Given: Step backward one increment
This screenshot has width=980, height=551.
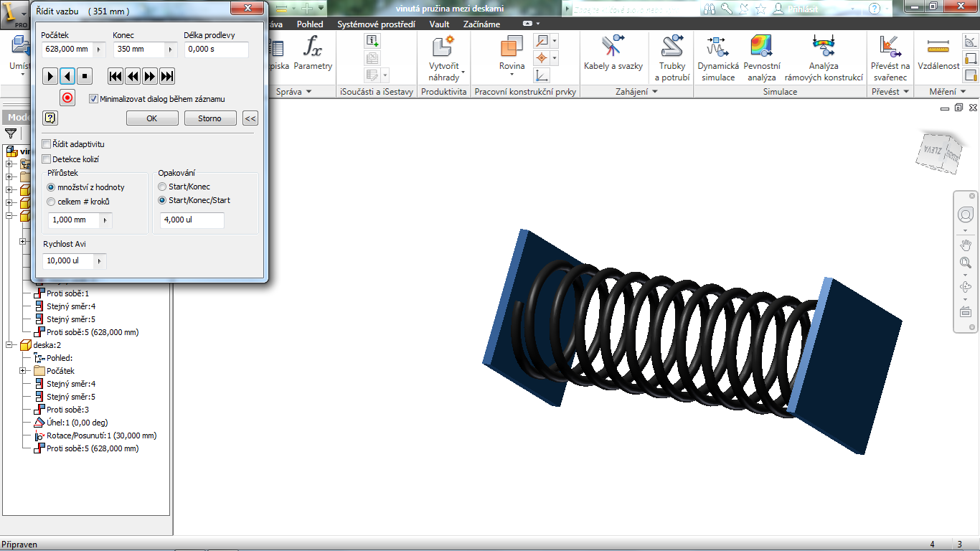Looking at the screenshot, I should pyautogui.click(x=133, y=76).
